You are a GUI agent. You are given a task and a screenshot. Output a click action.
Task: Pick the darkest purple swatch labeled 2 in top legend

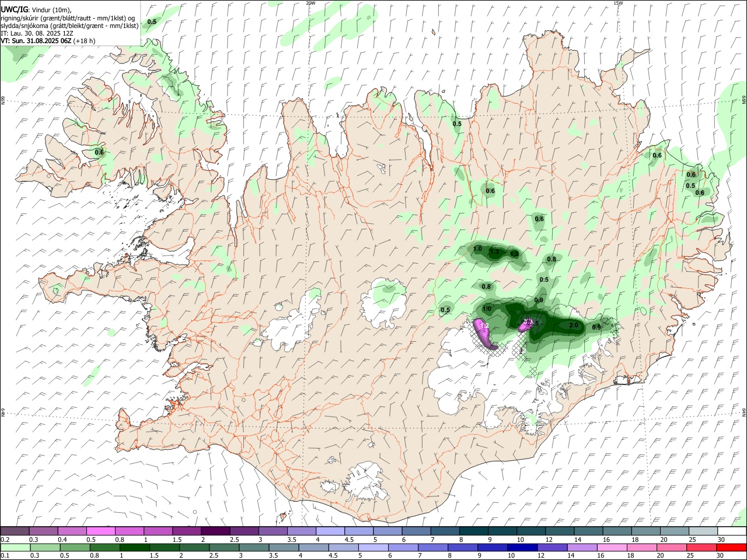[215, 531]
